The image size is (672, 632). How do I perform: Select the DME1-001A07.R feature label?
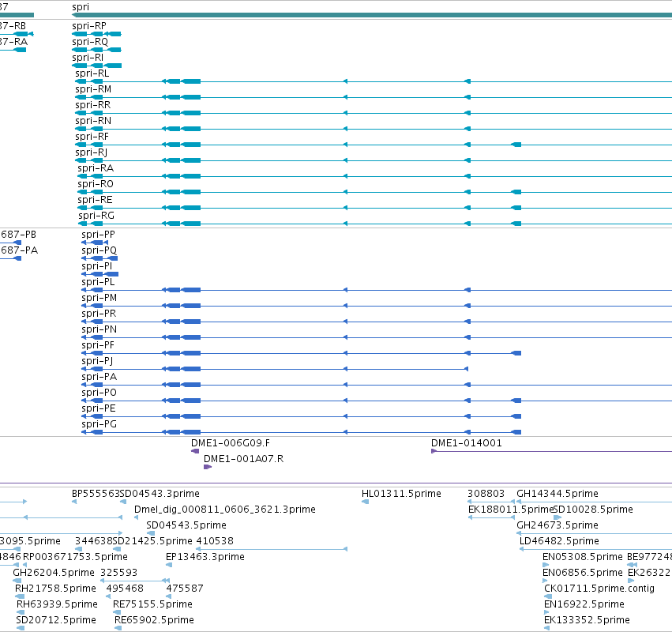[243, 459]
